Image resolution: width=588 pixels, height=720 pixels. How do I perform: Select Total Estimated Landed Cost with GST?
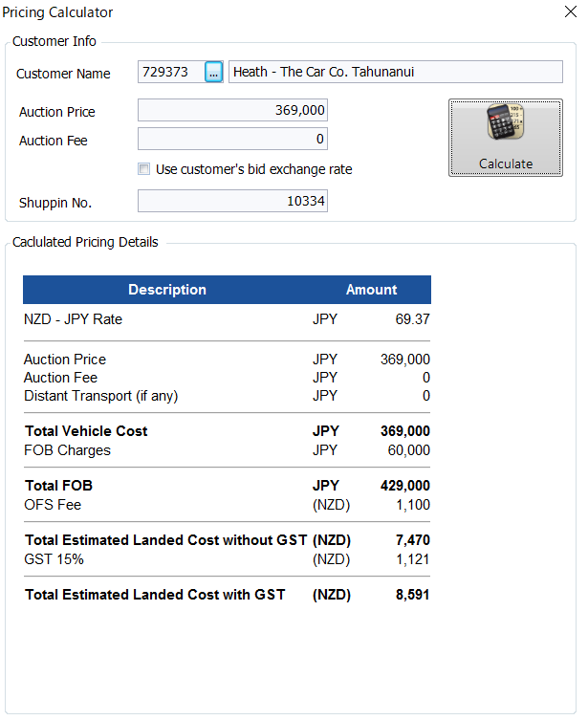point(227,595)
